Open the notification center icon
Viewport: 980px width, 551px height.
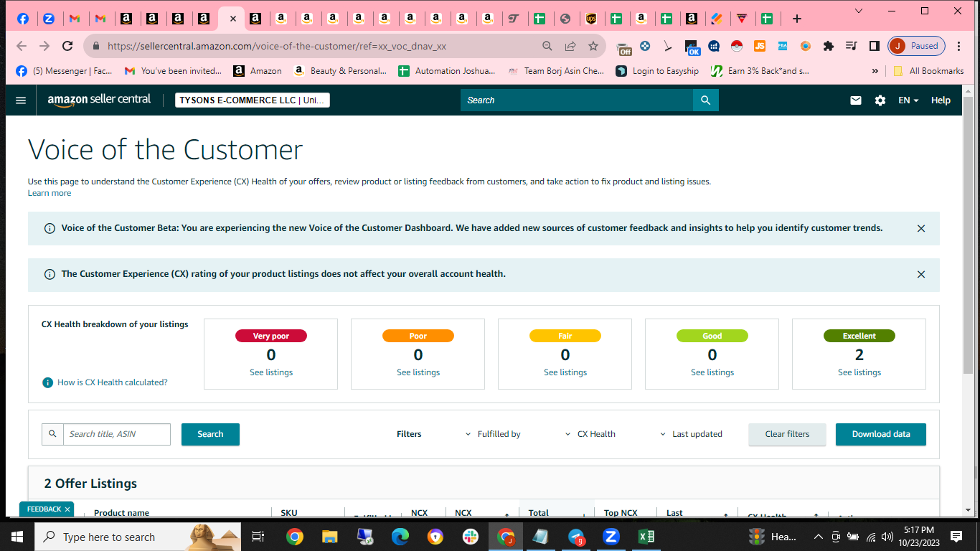pyautogui.click(x=956, y=537)
